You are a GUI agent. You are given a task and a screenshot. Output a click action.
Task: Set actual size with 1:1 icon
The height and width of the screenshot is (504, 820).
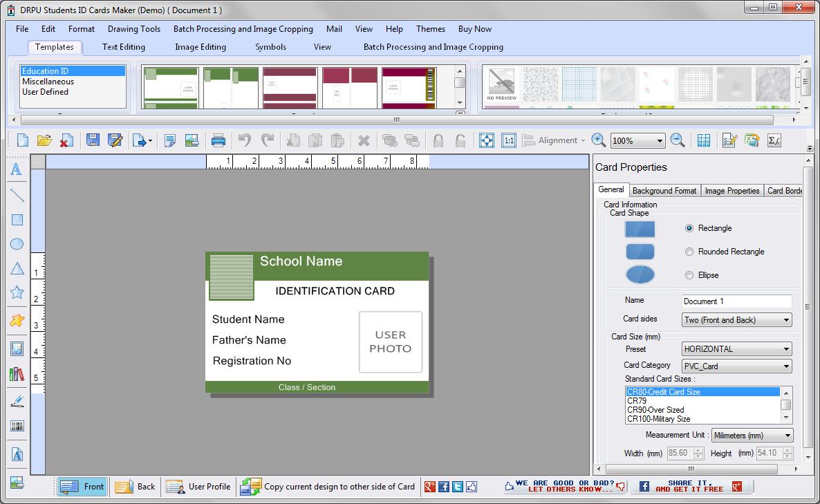point(508,140)
